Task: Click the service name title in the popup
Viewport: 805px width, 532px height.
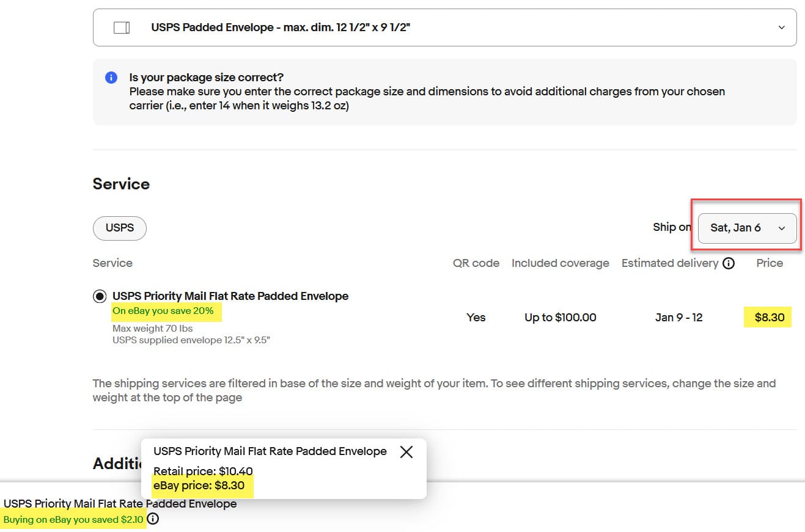Action: click(270, 451)
